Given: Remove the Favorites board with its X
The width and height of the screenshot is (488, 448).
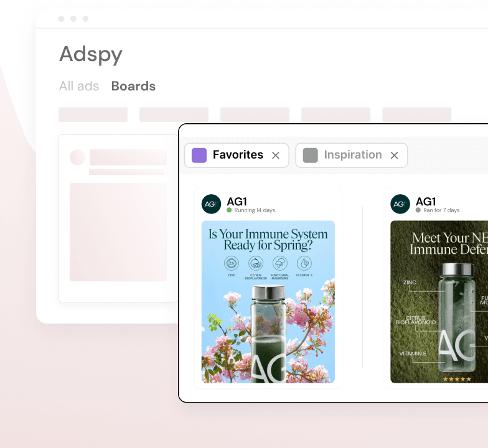Looking at the screenshot, I should [x=275, y=156].
